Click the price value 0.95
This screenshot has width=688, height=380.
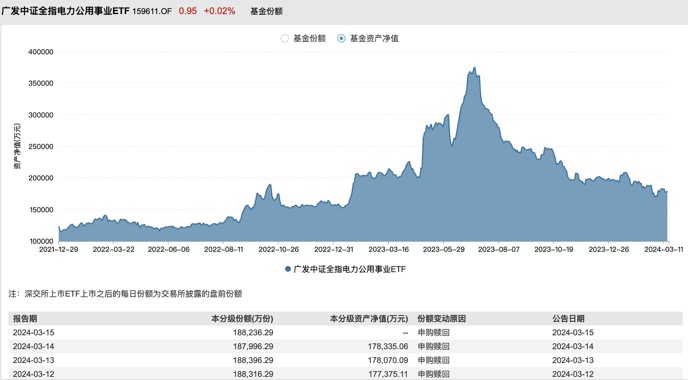pos(188,11)
